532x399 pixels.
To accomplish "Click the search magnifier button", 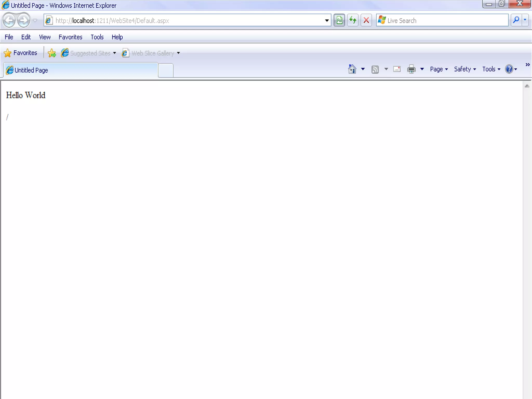I will tap(516, 20).
